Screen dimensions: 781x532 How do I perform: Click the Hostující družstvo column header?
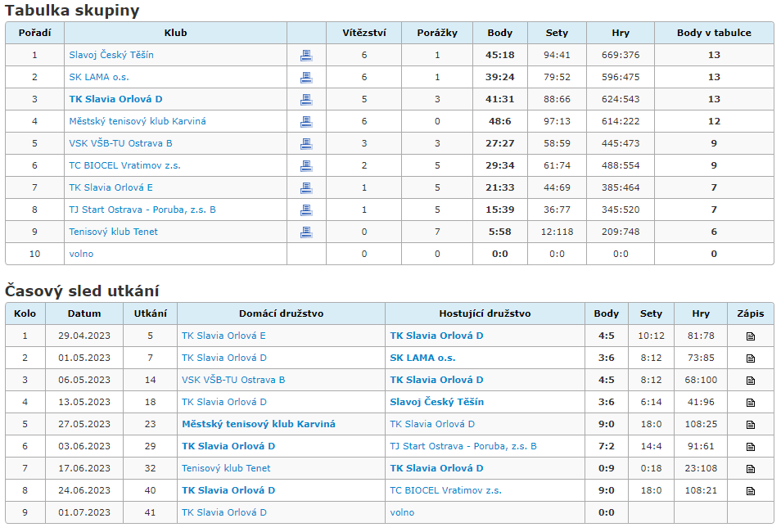(x=485, y=313)
